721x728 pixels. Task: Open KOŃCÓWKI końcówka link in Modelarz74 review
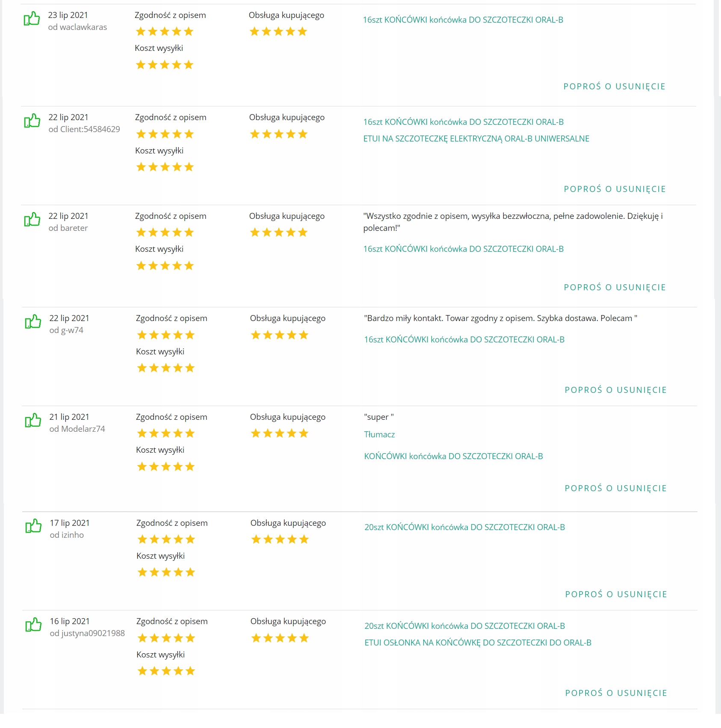click(453, 456)
